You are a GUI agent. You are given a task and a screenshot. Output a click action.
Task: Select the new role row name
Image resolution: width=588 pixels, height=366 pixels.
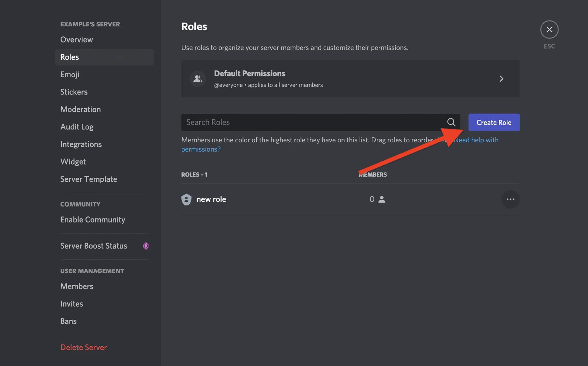tap(211, 199)
